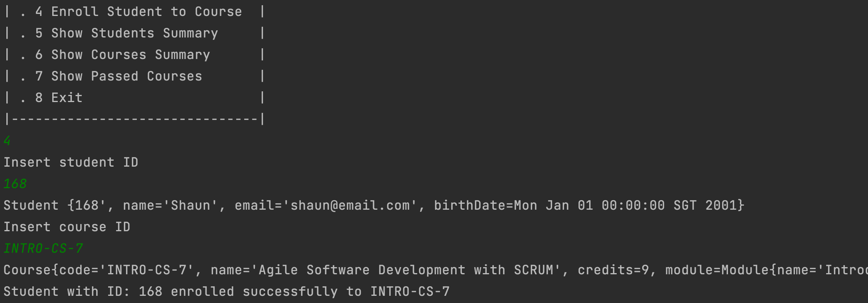Screen dimensions: 868x303
Task: Click the dashed menu border line
Action: tap(134, 119)
